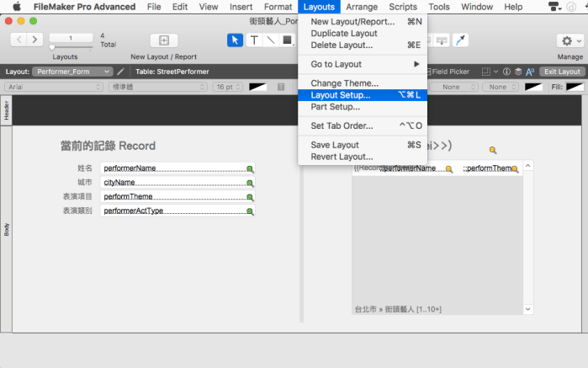The image size is (588, 368).
Task: Click the layout number slider handle
Action: pos(52,48)
